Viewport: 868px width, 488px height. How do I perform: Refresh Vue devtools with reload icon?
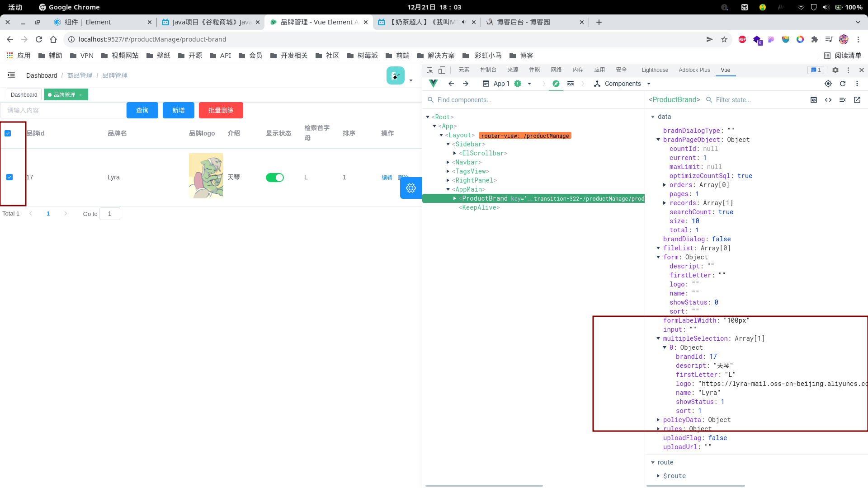843,84
